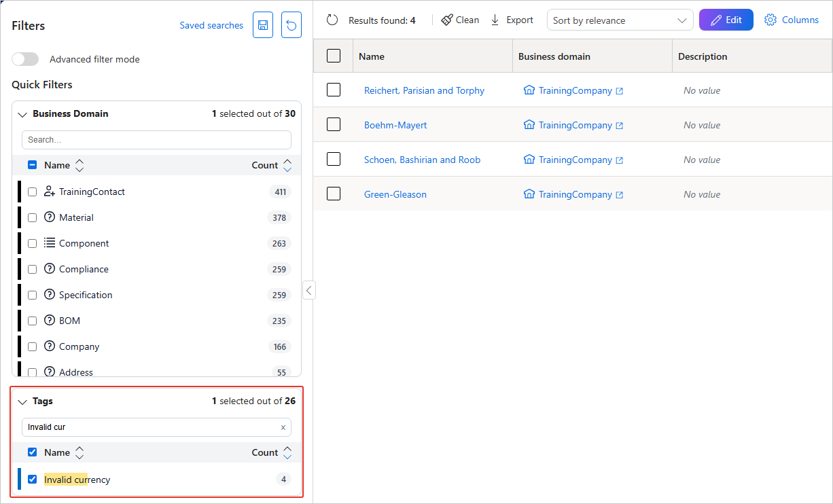Select the Reichert, Parisian and Torphy row checkbox
This screenshot has width=833, height=504.
point(334,90)
